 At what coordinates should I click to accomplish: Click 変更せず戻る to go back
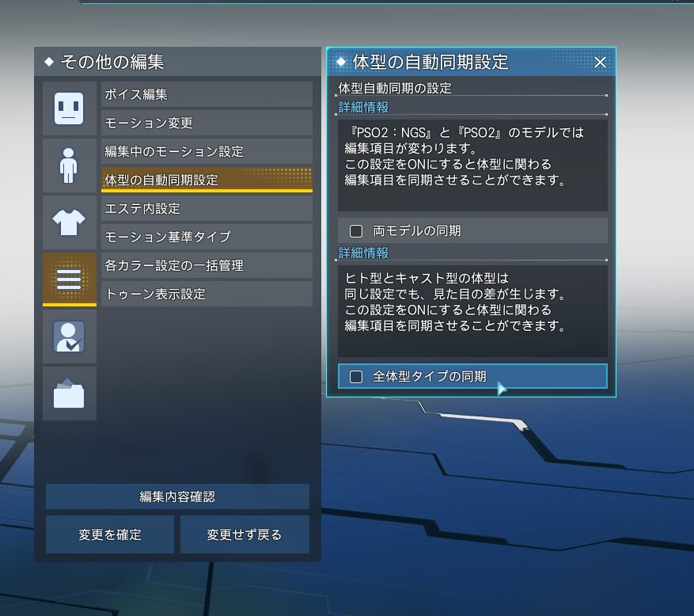pos(245,534)
